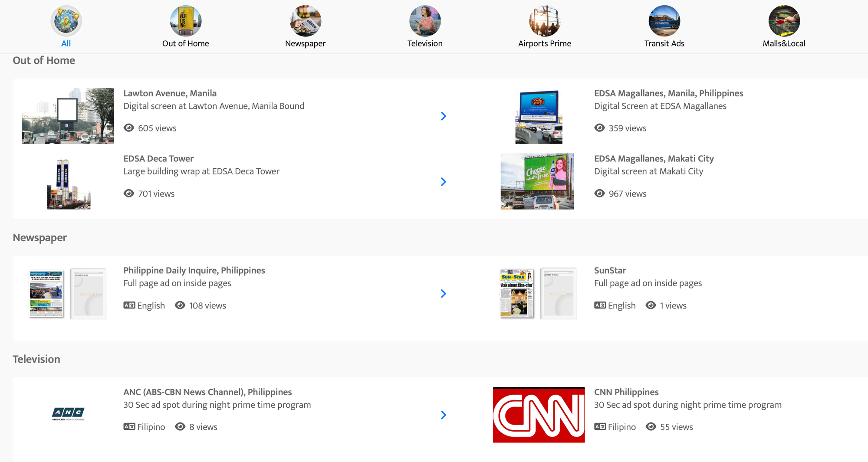Open the Transit Ads category icon
868x462 pixels.
(x=664, y=21)
